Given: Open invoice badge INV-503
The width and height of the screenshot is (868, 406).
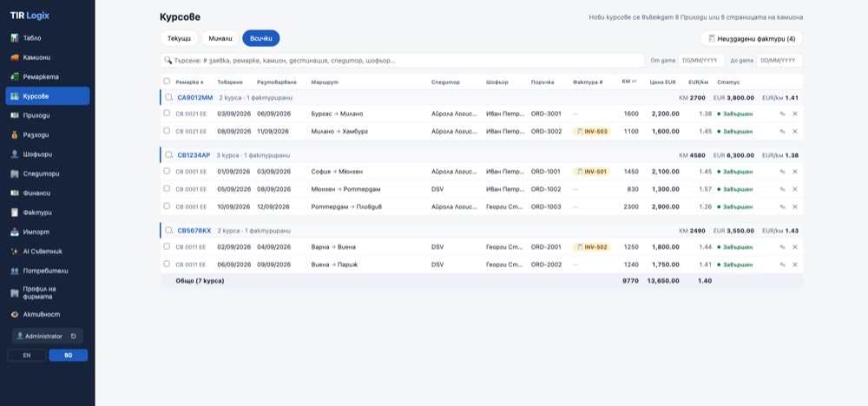Looking at the screenshot, I should (x=592, y=132).
